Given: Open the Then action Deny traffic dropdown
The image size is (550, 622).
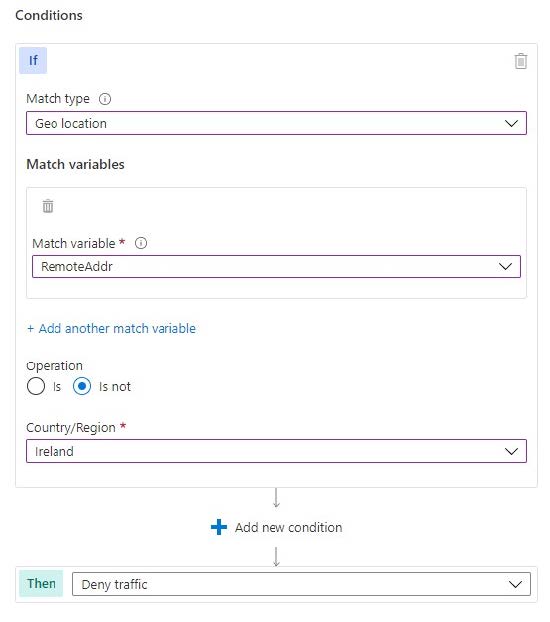Looking at the screenshot, I should pyautogui.click(x=301, y=584).
